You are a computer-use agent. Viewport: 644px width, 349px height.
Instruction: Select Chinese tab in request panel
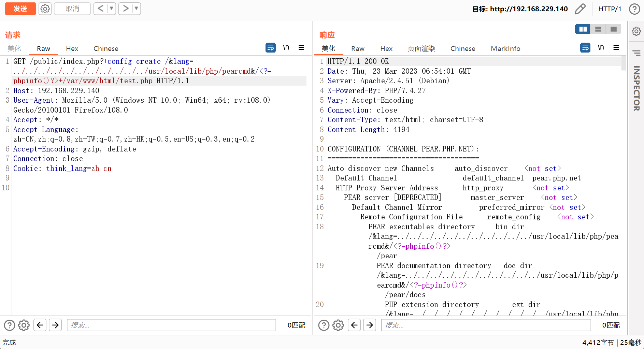tap(106, 48)
